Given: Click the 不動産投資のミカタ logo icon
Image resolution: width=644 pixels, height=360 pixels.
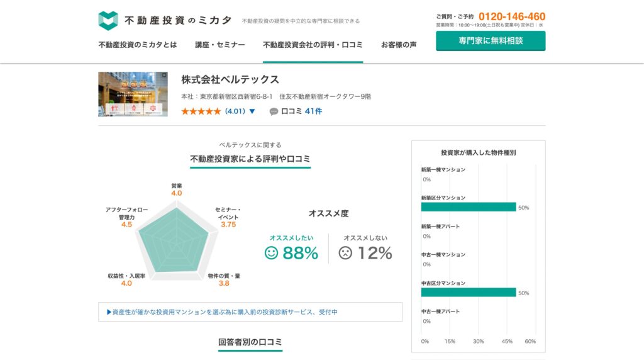Looking at the screenshot, I should point(108,20).
